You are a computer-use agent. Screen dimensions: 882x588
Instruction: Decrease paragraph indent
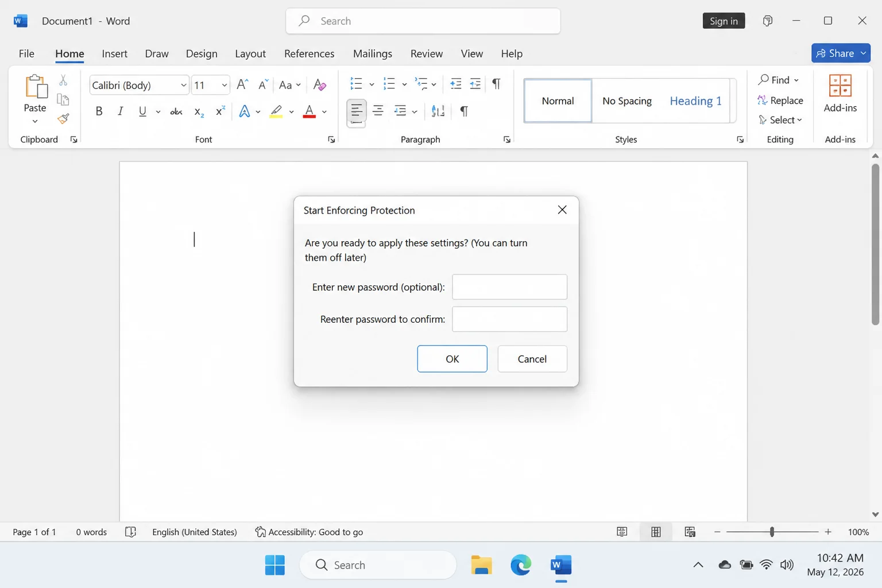[x=456, y=84]
